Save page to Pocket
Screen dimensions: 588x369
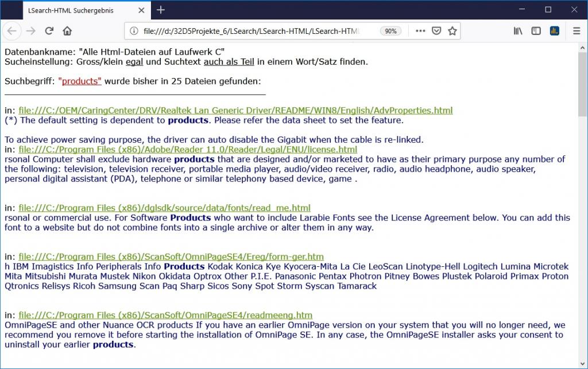(x=436, y=31)
